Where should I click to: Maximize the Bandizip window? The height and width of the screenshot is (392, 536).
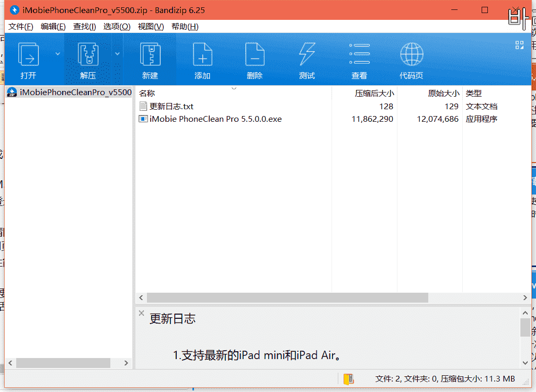click(485, 10)
